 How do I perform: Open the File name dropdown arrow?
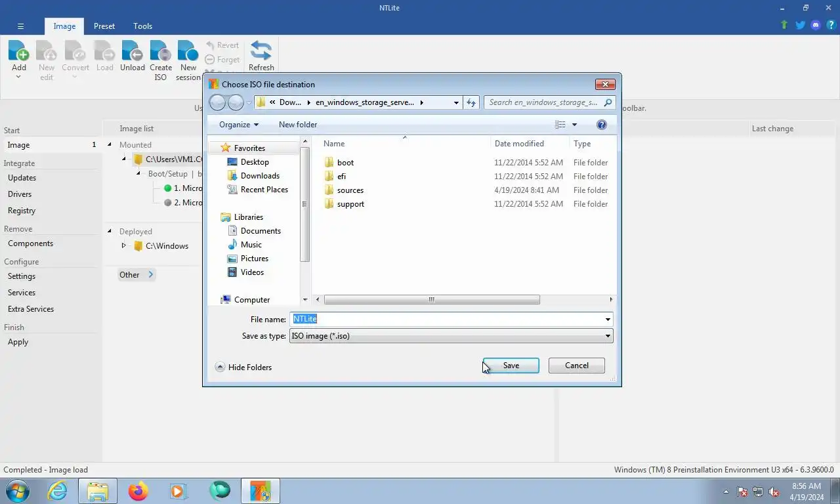[x=608, y=320]
